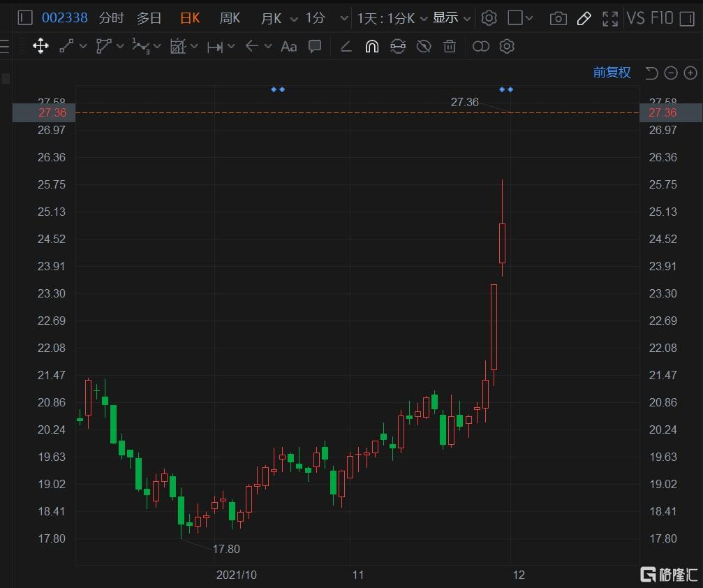Expand chart pattern tool options
Screen dimensions: 703x588
[194, 46]
